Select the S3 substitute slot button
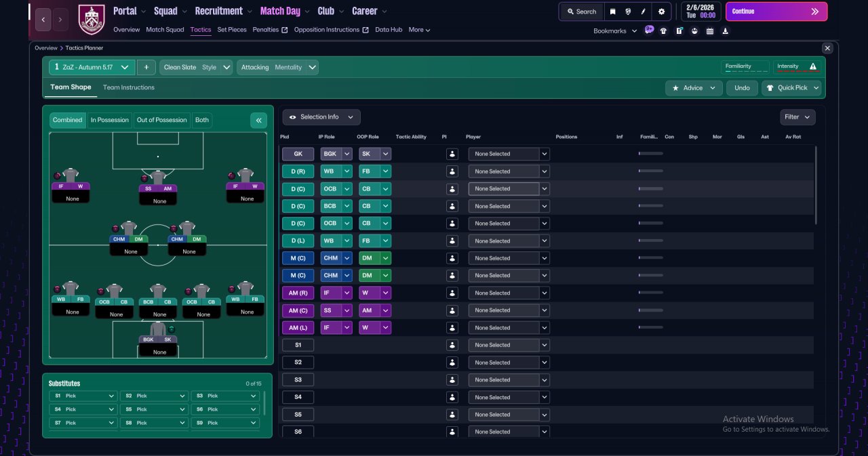 coord(298,379)
